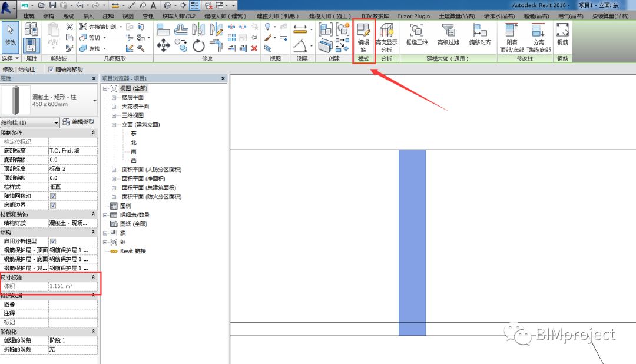The image size is (636, 364).
Task: Select the Align tool
Action: (163, 29)
